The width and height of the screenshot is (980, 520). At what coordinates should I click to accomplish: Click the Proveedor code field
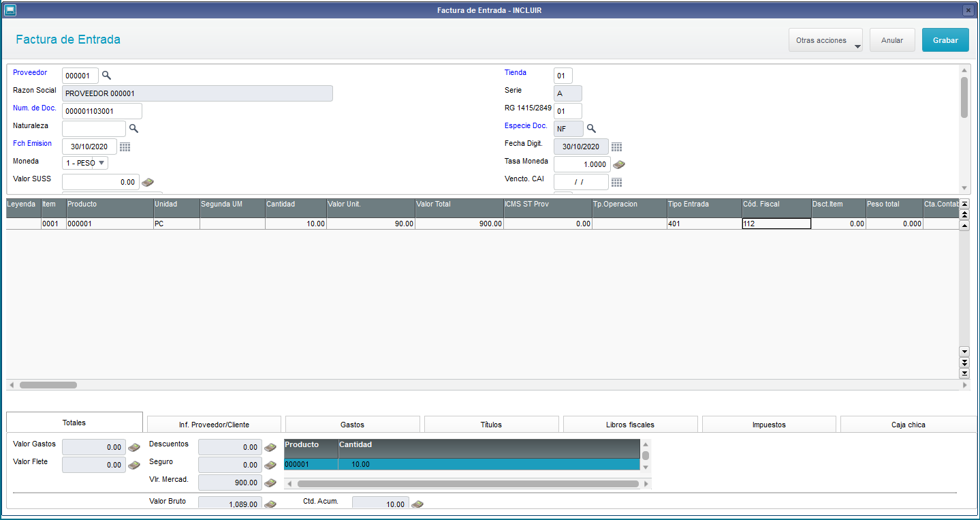coord(80,75)
